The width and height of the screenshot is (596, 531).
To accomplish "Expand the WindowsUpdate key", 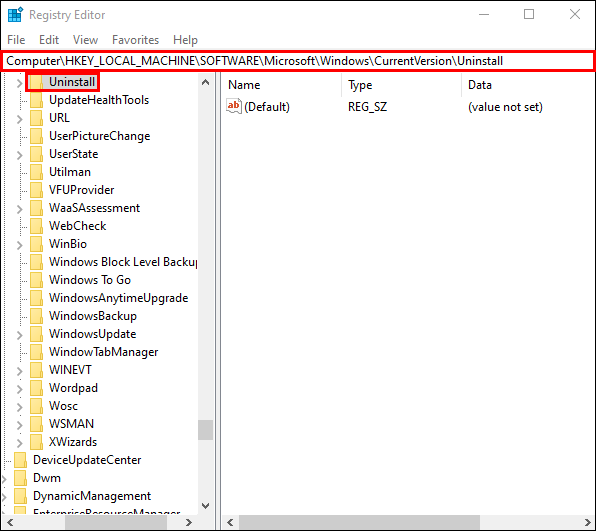I will (19, 335).
